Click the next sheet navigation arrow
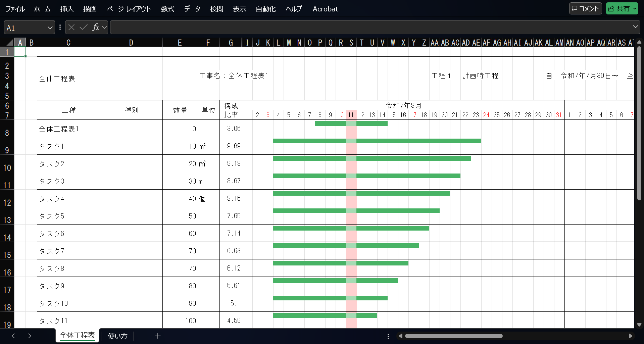Screen dimensions: 644x344 (x=30, y=336)
